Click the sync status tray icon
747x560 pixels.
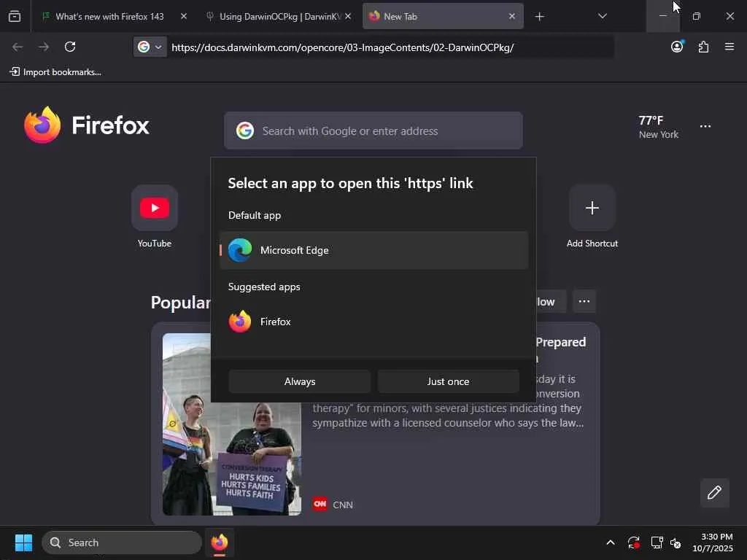pos(634,542)
